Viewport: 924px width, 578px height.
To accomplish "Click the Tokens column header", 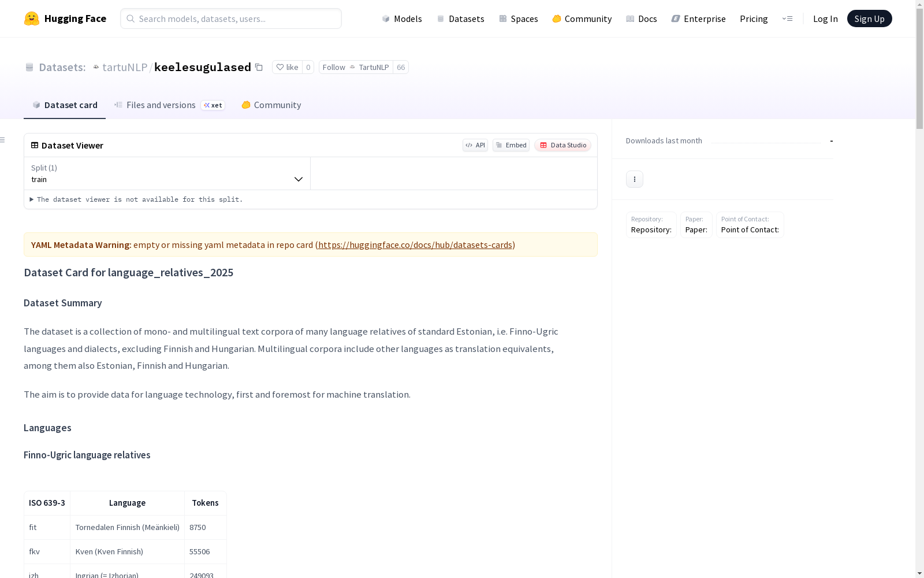I will point(206,503).
